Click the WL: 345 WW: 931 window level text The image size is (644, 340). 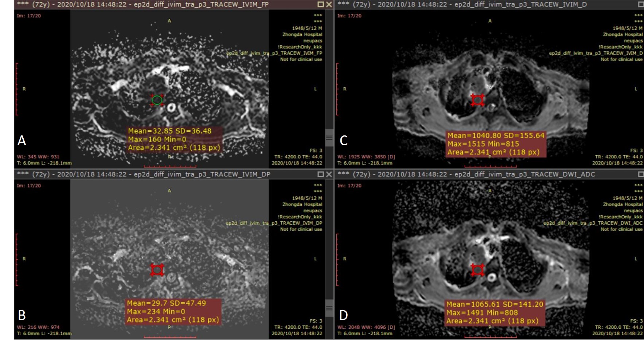tap(38, 157)
